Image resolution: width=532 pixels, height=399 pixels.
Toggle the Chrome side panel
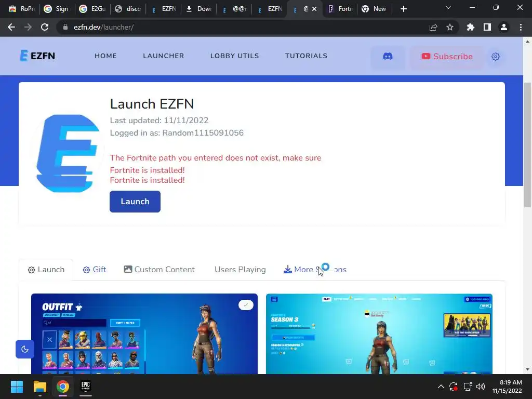click(x=487, y=28)
